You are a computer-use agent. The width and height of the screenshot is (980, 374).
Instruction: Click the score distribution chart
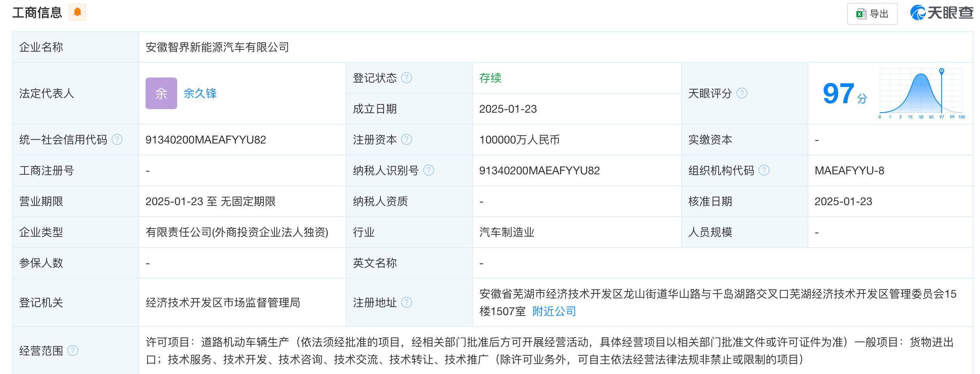[921, 94]
